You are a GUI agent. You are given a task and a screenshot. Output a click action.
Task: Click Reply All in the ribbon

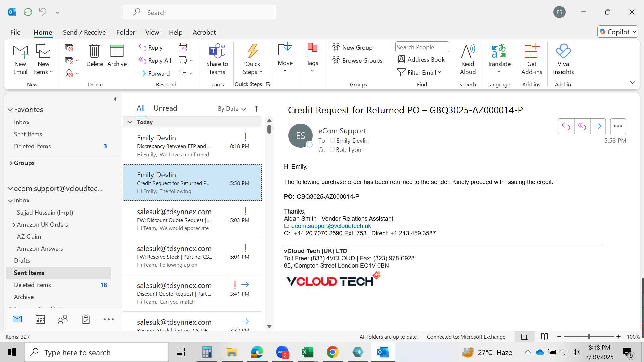tap(155, 60)
